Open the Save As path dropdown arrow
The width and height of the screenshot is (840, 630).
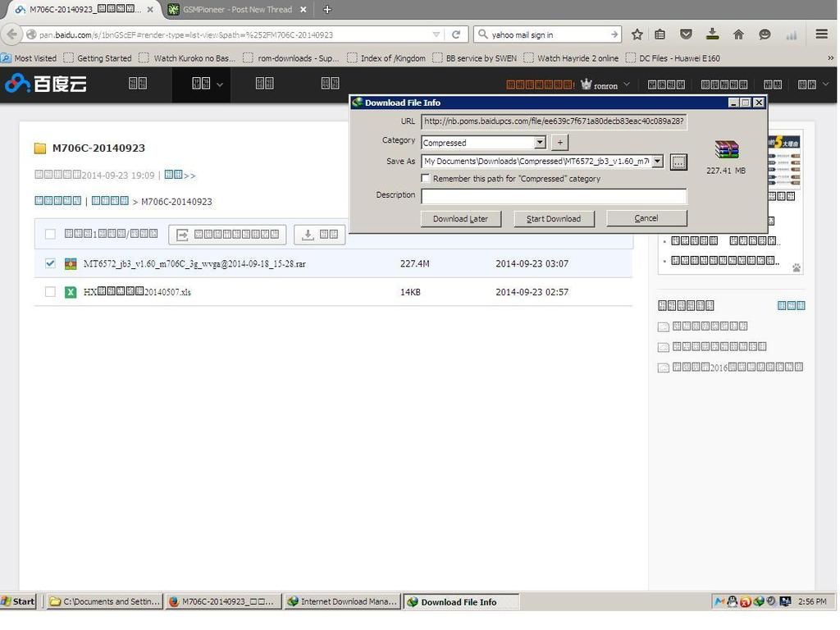657,162
